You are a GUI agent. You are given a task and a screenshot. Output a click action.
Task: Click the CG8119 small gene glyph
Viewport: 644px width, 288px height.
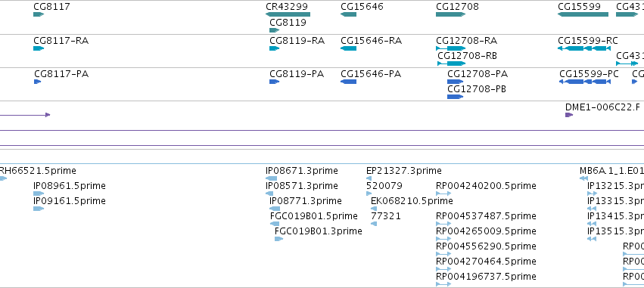275,30
